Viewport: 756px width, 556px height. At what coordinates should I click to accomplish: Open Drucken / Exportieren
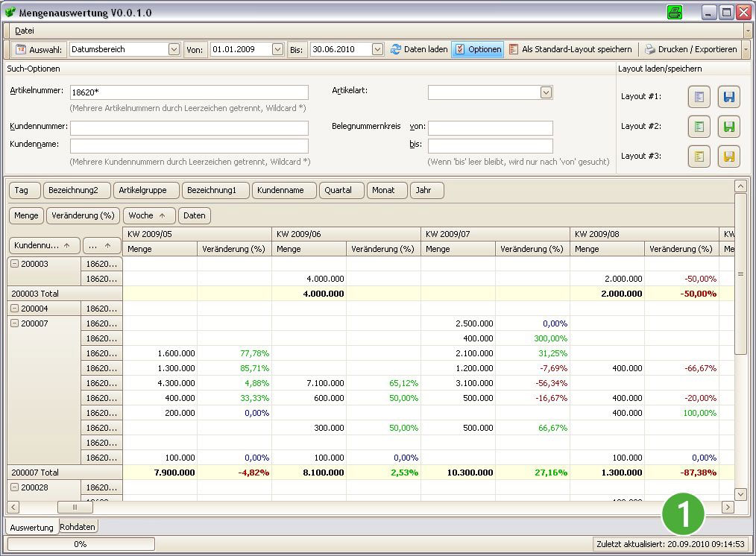[691, 49]
